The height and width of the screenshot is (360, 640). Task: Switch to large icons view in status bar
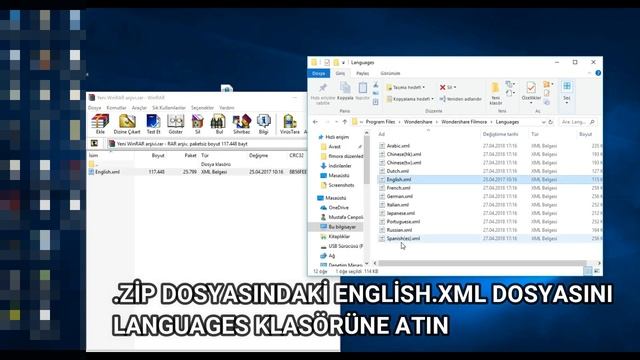(x=596, y=271)
